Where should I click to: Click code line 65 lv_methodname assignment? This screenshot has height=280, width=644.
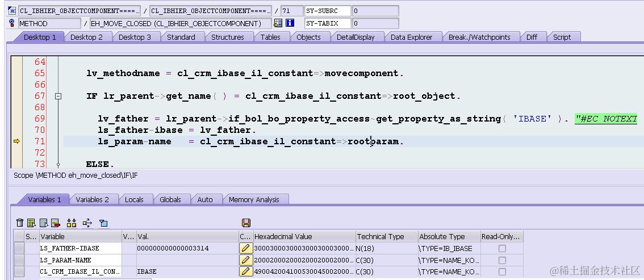245,73
